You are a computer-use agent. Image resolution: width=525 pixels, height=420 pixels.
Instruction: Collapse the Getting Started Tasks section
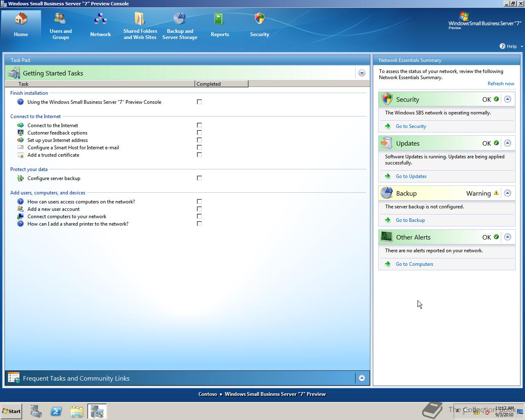pos(362,73)
